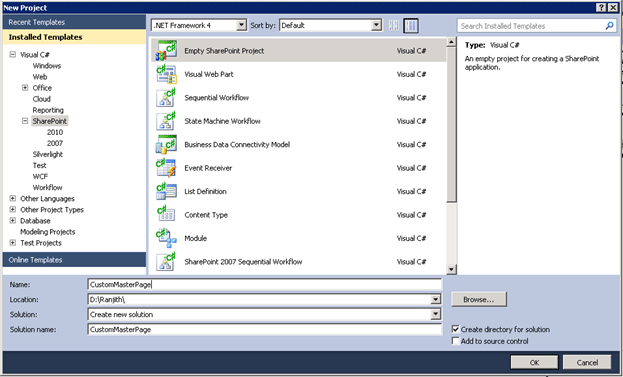
Task: Open the Location path dropdown arrow
Action: point(436,300)
